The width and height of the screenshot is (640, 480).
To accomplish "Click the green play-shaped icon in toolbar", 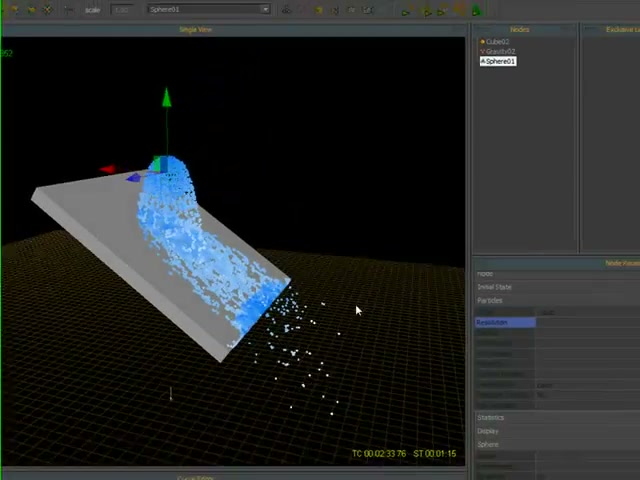I will pos(406,13).
